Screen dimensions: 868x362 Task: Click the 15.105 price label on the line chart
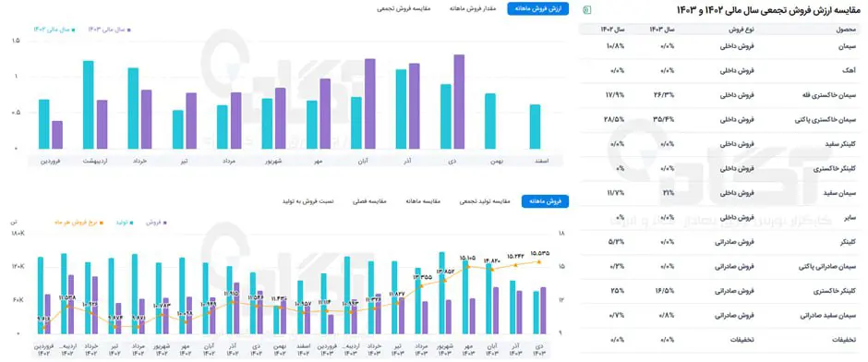click(x=468, y=258)
